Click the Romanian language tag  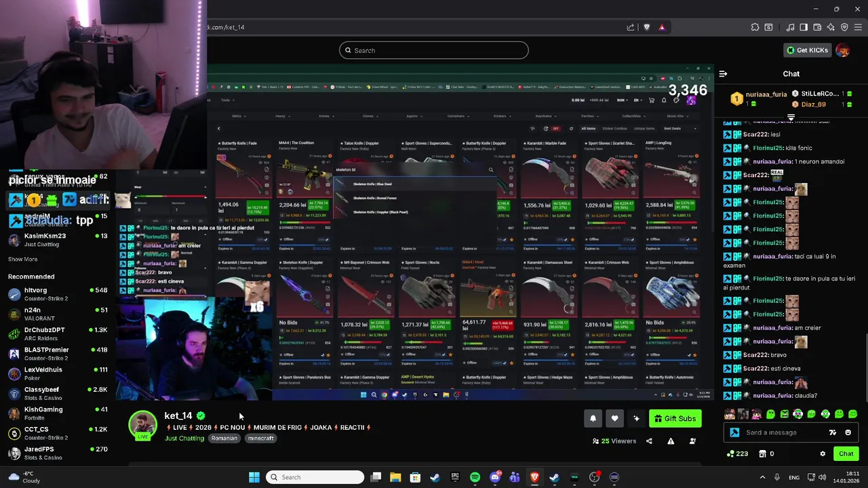click(x=224, y=439)
